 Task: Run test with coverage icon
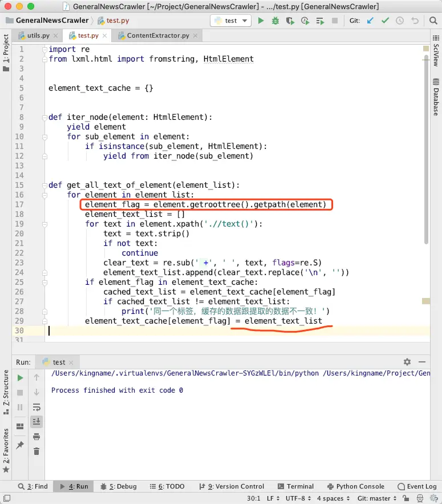(290, 21)
